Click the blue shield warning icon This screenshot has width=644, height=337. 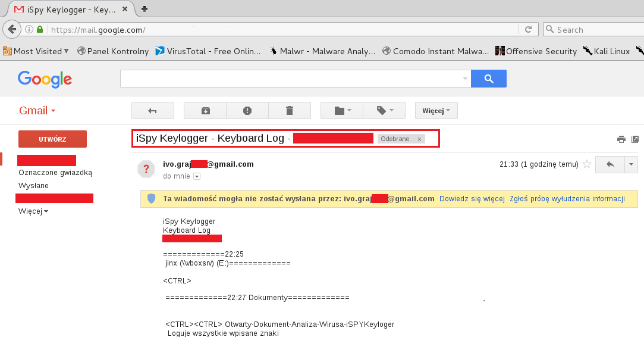(151, 199)
